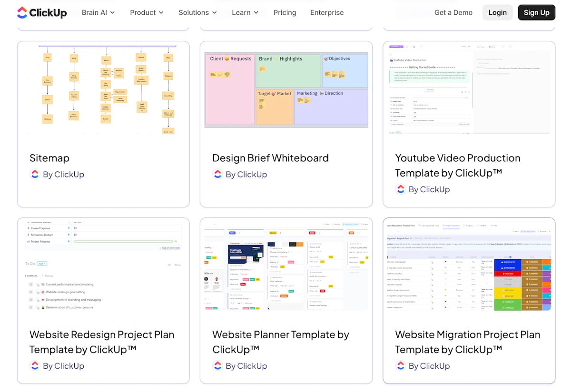The image size is (571, 392).
Task: Click Get a Demo link
Action: pyautogui.click(x=453, y=13)
